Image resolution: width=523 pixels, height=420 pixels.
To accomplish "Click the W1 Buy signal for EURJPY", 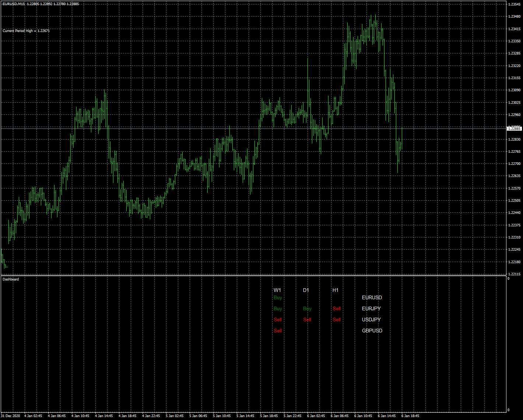I will tap(278, 308).
